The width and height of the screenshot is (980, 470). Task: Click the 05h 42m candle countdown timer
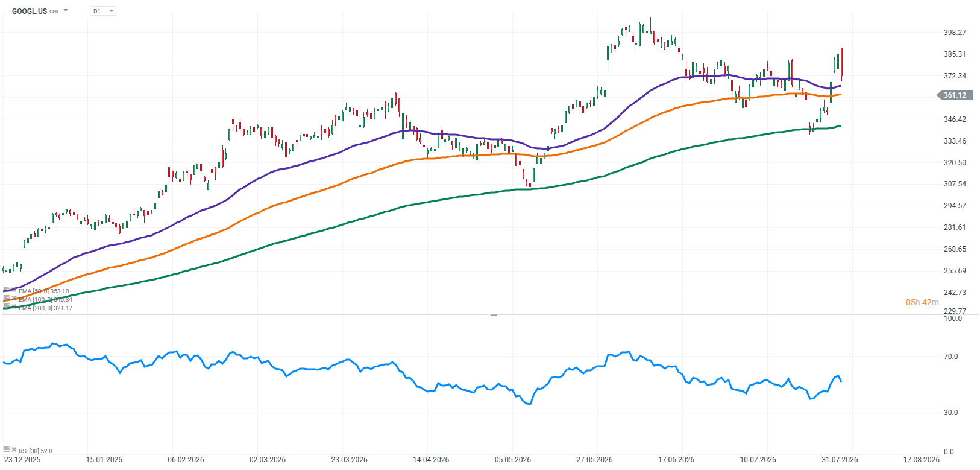click(922, 302)
